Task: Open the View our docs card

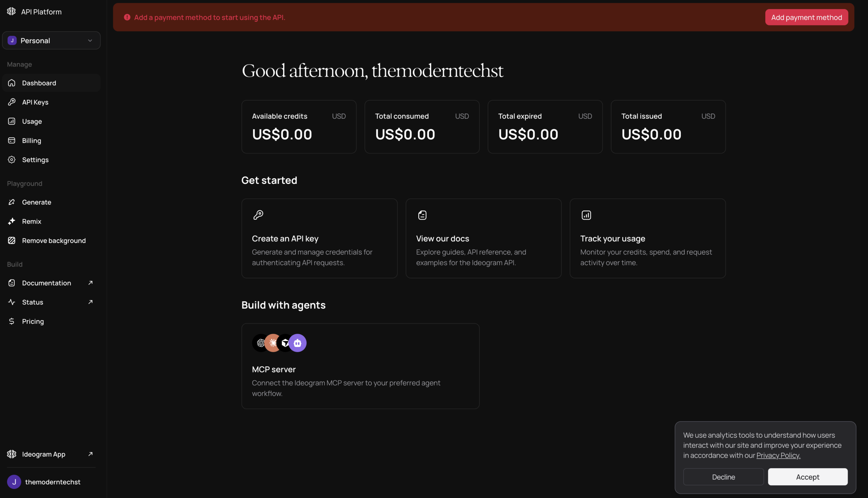Action: pyautogui.click(x=484, y=238)
